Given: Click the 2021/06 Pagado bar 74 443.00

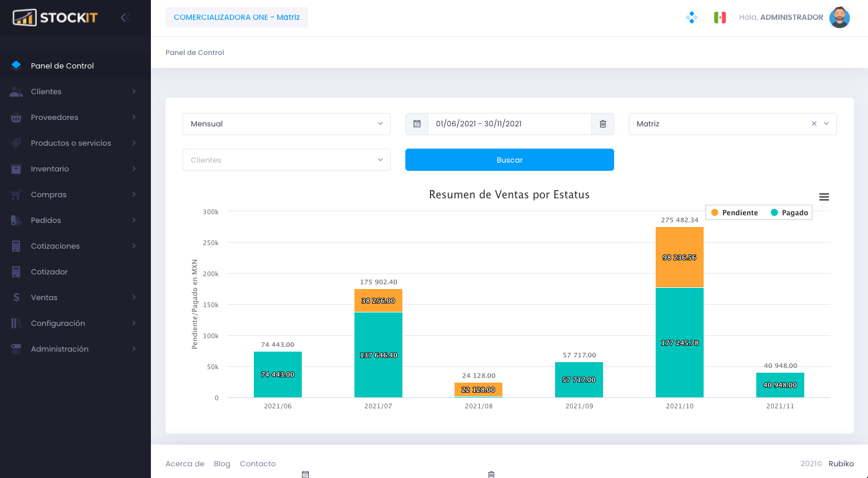Looking at the screenshot, I should point(278,374).
